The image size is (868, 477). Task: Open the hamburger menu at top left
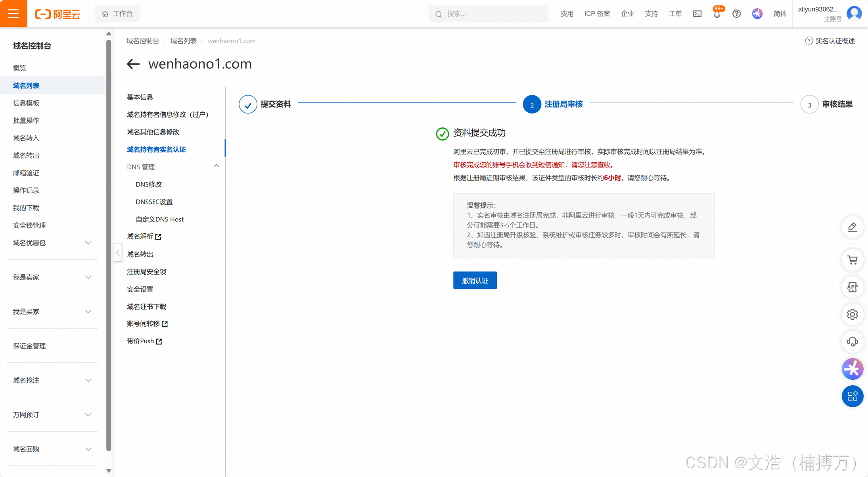click(13, 13)
